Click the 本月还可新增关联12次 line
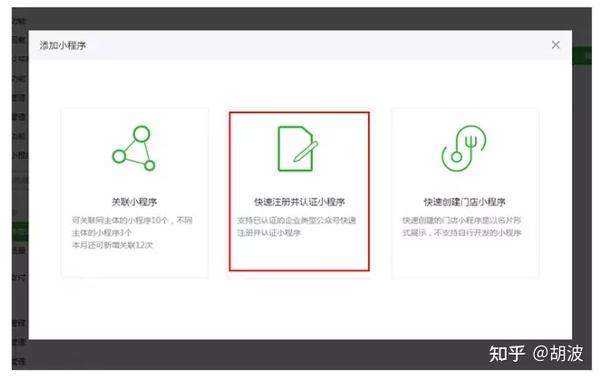Image resolution: width=600 pixels, height=380 pixels. (x=112, y=245)
